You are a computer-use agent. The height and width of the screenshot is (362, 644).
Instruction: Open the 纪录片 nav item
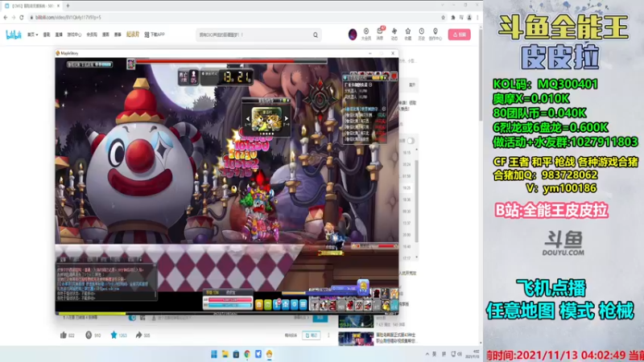(x=133, y=35)
